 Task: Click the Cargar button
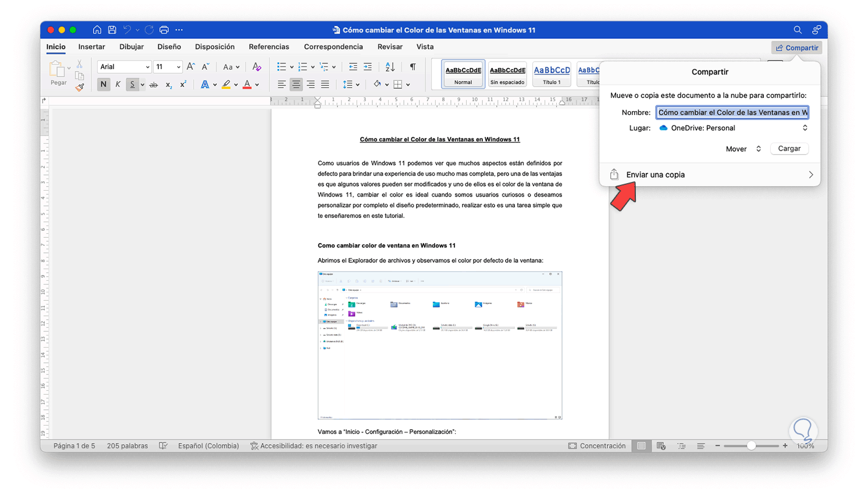click(x=789, y=149)
